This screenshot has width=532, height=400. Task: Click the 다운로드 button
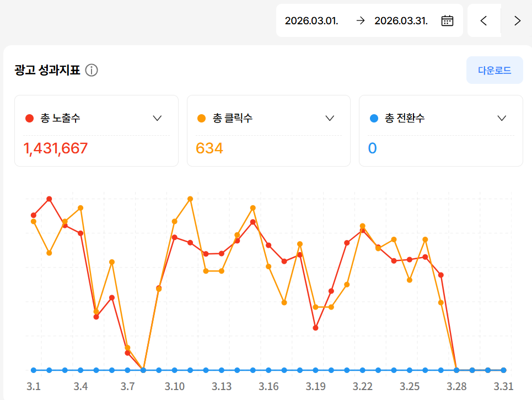[x=495, y=70]
